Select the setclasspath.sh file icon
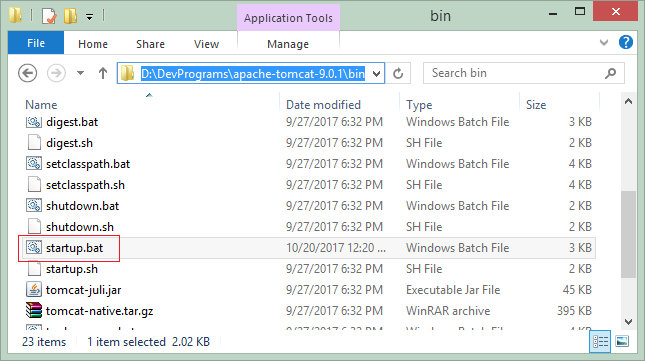The height and width of the screenshot is (361, 645). pyautogui.click(x=34, y=185)
